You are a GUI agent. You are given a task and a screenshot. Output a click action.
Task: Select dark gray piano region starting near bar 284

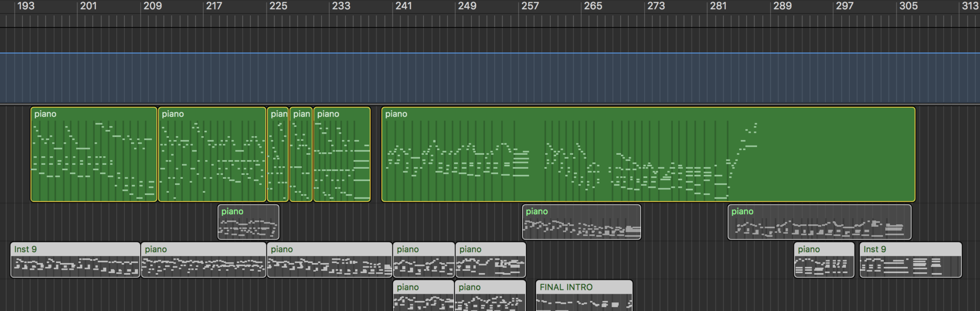pos(820,222)
